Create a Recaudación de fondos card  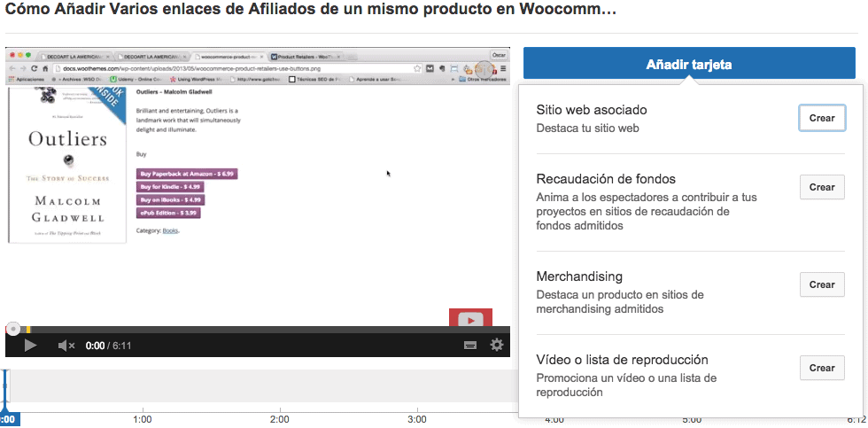(x=822, y=187)
